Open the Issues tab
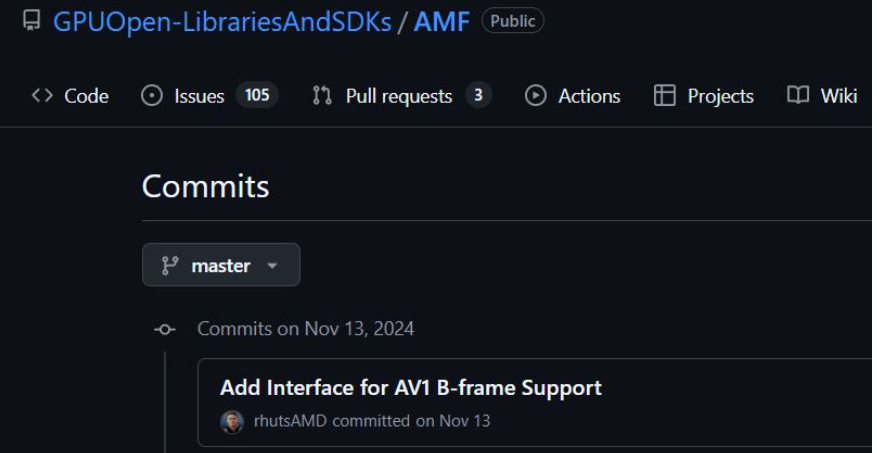877x453 pixels. tap(210, 96)
